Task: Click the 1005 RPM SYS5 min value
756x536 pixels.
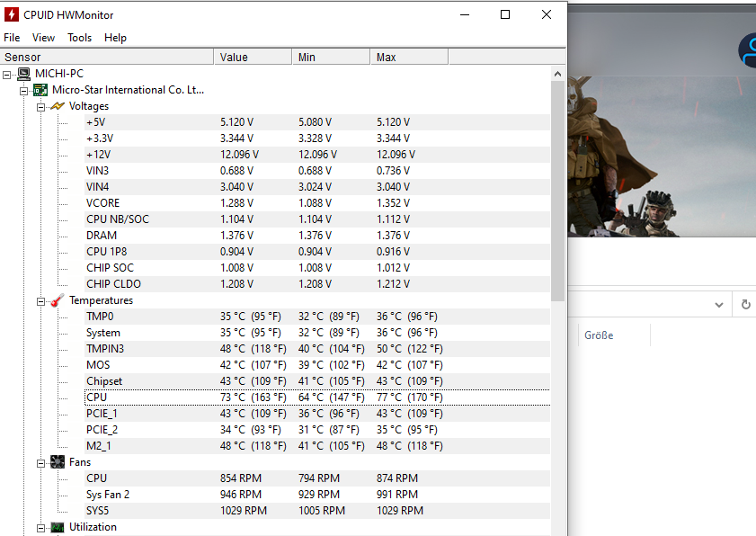Action: coord(322,511)
